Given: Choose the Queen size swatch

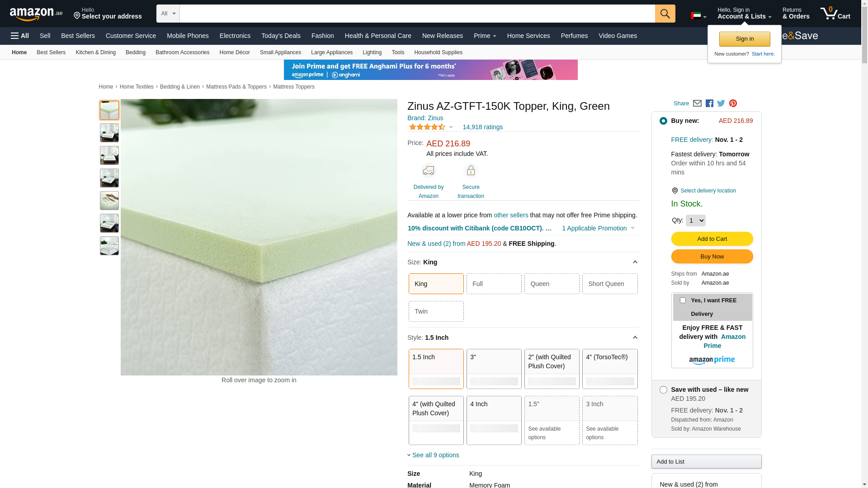Looking at the screenshot, I should 552,284.
